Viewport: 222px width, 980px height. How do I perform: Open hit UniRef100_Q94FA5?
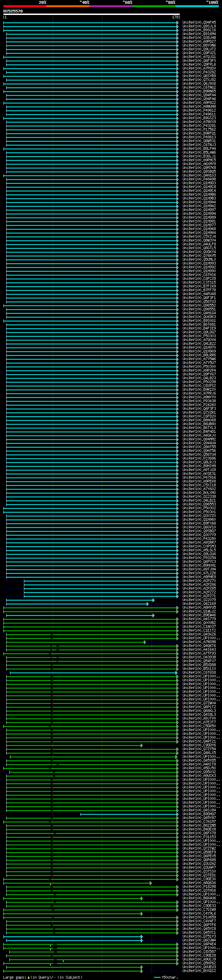pos(199,23)
